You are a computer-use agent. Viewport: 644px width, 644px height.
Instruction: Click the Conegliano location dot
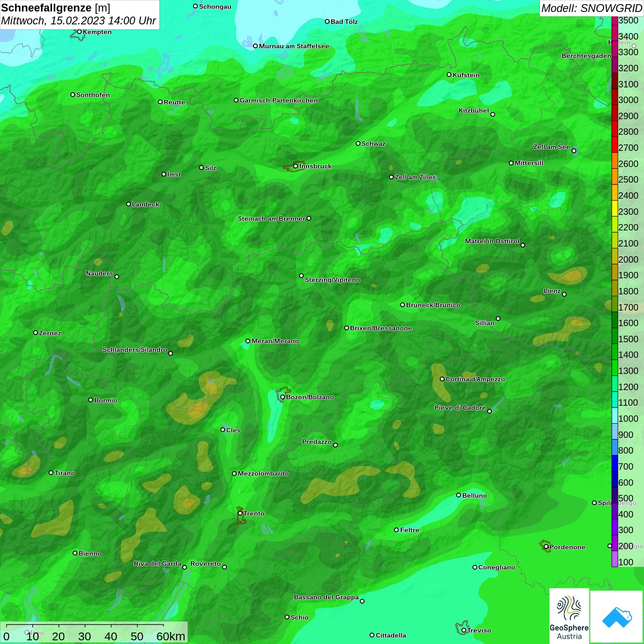(475, 567)
